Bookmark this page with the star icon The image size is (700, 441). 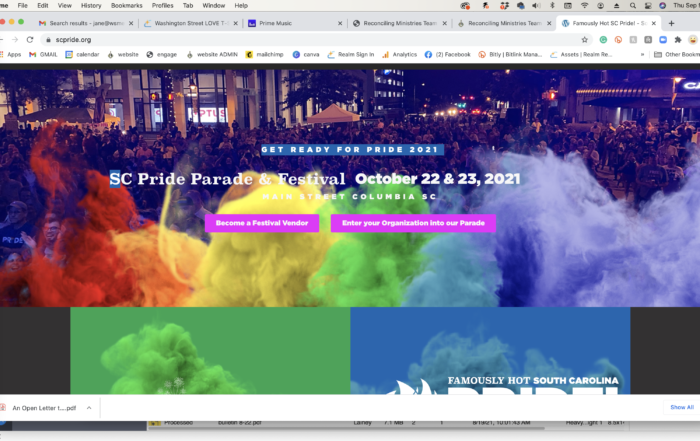click(x=584, y=40)
